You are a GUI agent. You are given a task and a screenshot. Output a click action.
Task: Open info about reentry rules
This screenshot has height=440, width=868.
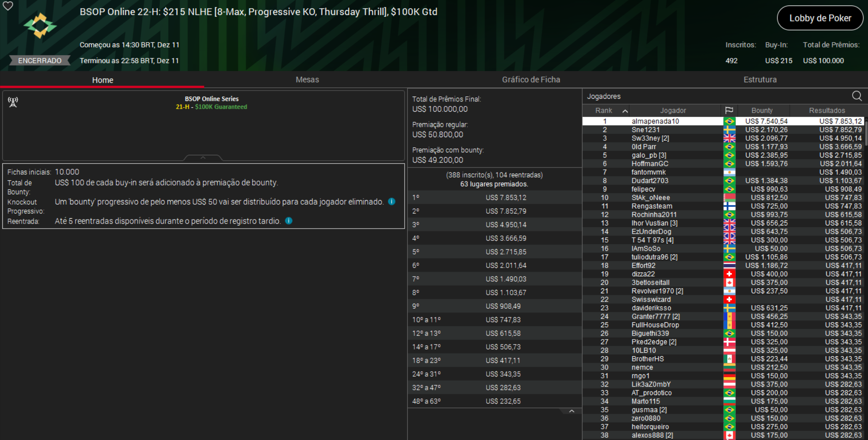pyautogui.click(x=289, y=220)
